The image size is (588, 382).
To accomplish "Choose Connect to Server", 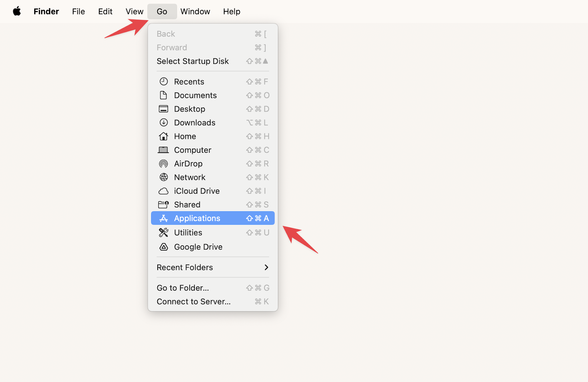I will [194, 301].
